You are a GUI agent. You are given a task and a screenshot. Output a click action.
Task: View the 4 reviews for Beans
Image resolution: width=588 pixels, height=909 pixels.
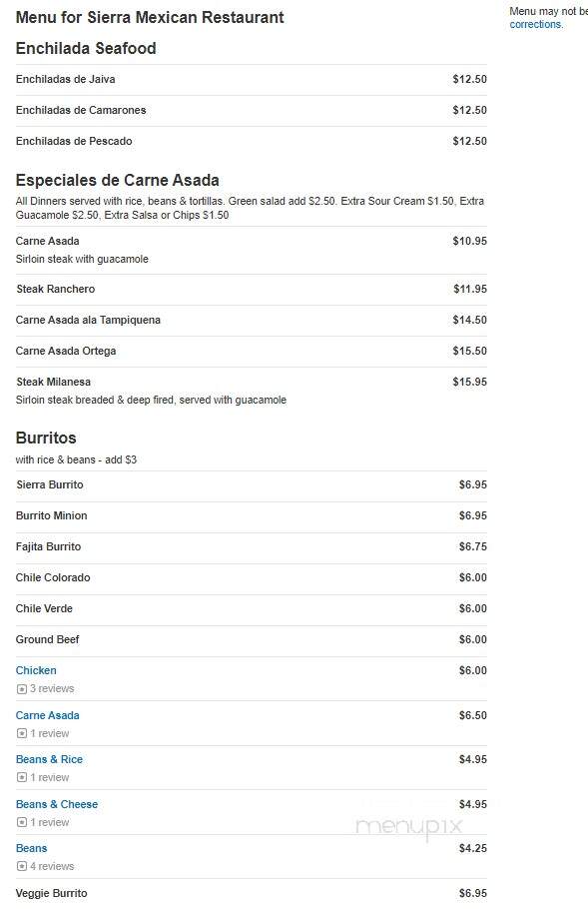tap(52, 867)
